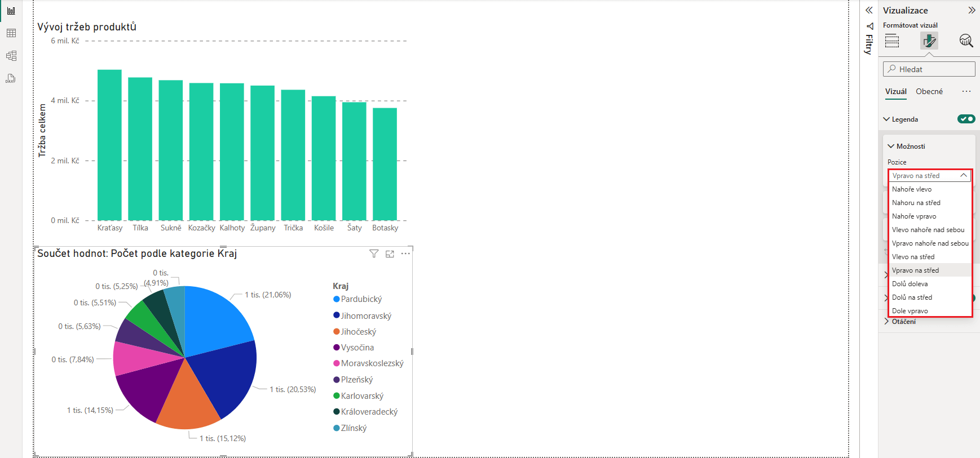Choose Vpravo na střed list option
The width and height of the screenshot is (980, 458).
coord(929,270)
